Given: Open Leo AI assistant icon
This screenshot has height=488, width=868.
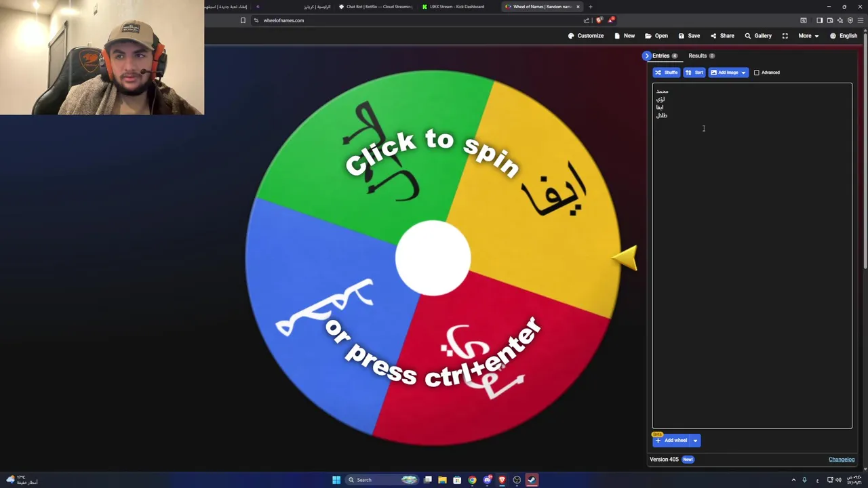Looking at the screenshot, I should (x=840, y=20).
